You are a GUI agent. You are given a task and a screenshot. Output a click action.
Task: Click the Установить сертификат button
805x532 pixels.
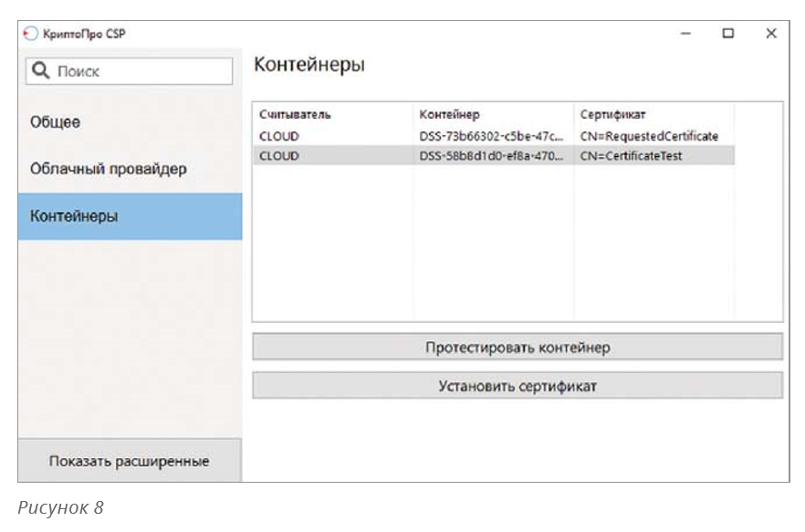[x=517, y=385]
